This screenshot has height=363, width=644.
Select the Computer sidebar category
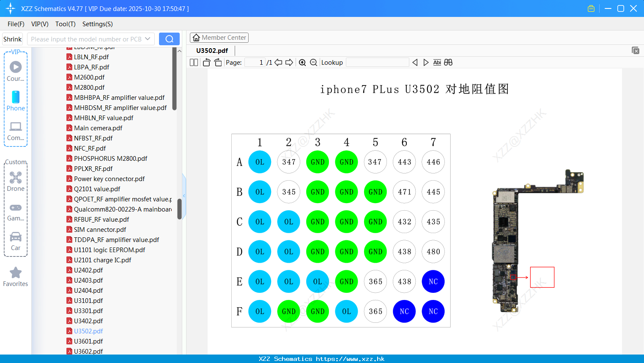pos(16,131)
